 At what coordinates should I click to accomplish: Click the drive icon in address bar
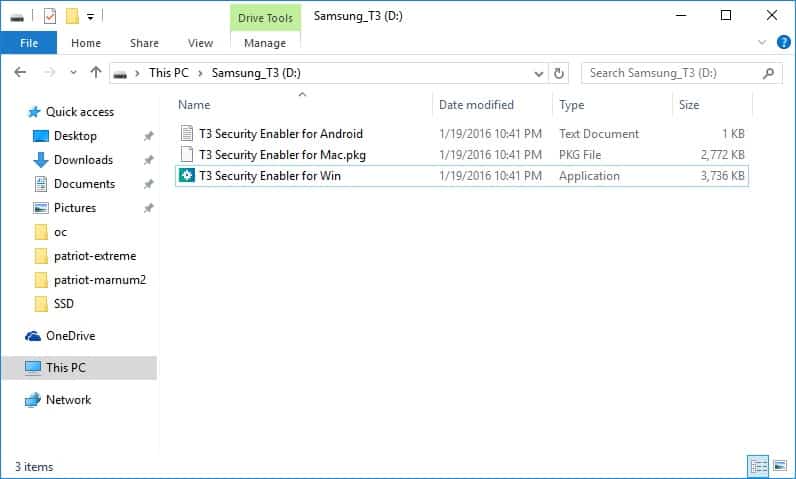tap(120, 74)
